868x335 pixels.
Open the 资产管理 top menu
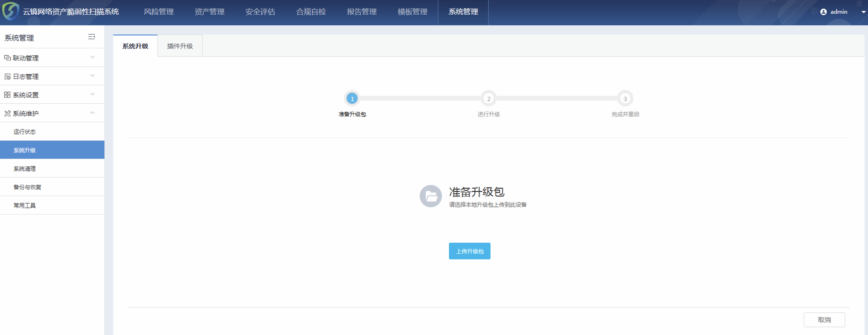coord(209,12)
